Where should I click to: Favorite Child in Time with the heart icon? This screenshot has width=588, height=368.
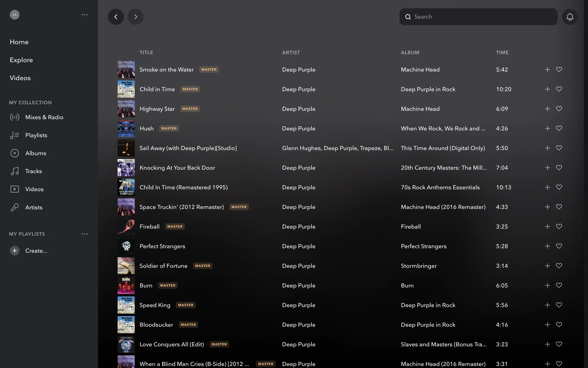pos(559,89)
